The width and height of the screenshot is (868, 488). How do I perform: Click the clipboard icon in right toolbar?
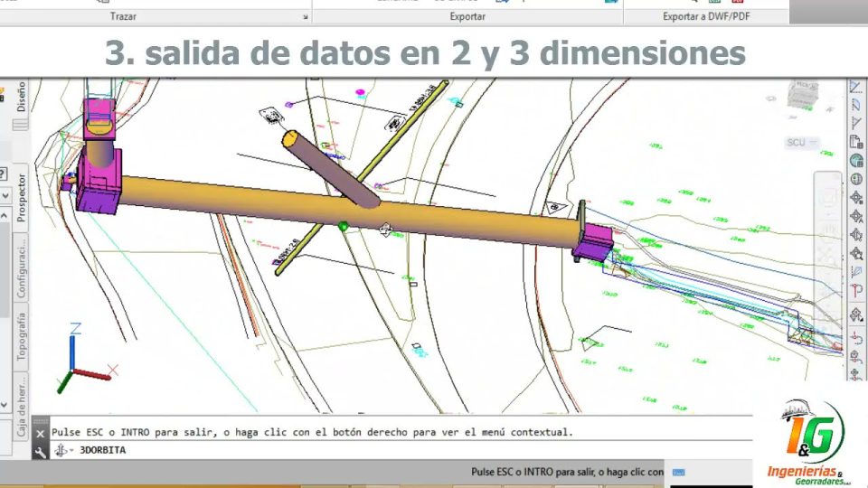856,142
